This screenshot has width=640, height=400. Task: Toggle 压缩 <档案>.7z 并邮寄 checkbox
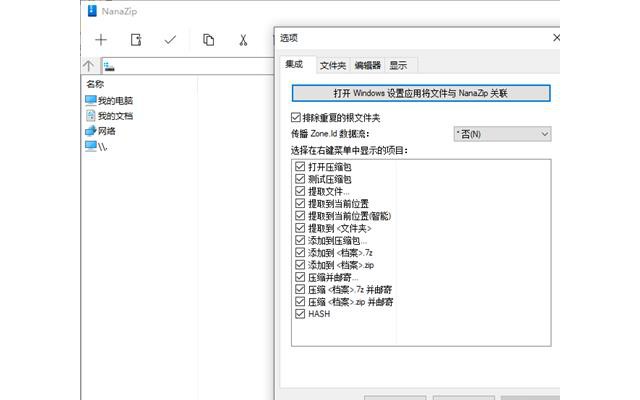300,289
